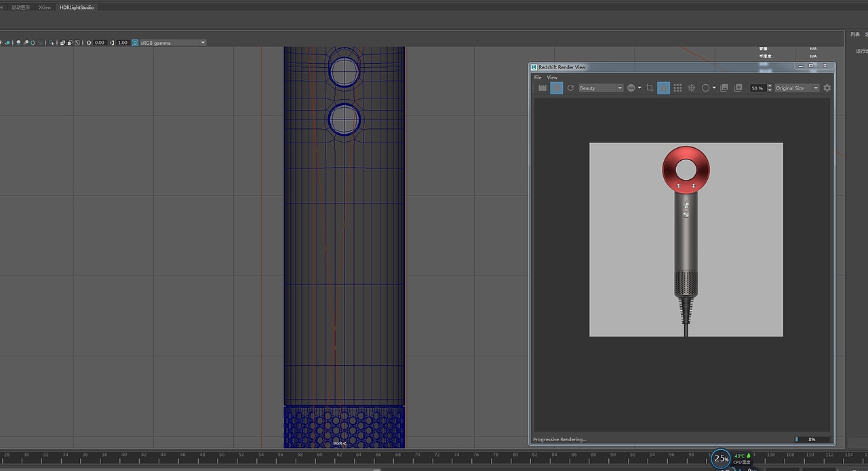Screen dimensions: 868x471
Task: Click the Progressive Rendering... status text
Action: coord(559,440)
